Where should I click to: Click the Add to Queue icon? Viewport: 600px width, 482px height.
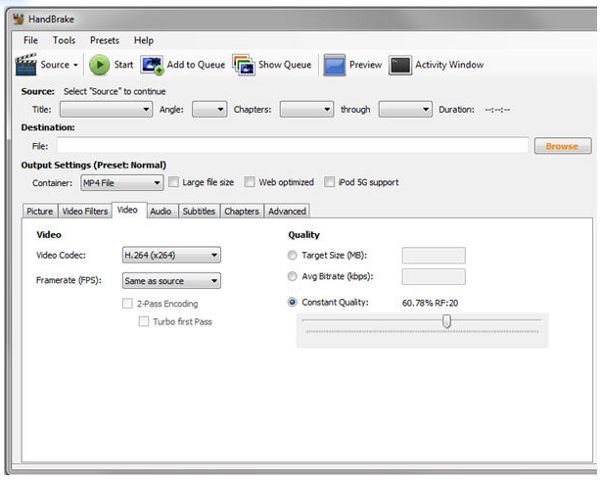tap(152, 65)
